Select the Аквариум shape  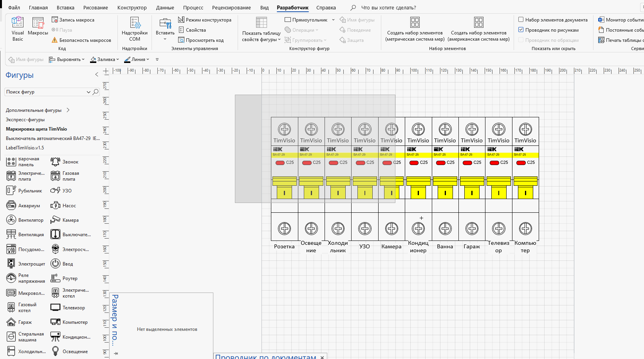(23, 206)
